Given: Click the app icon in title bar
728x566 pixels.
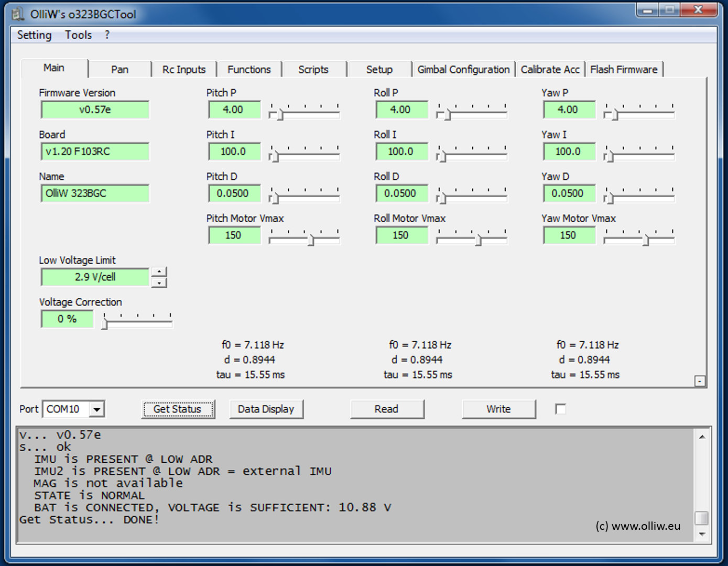Looking at the screenshot, I should point(18,14).
